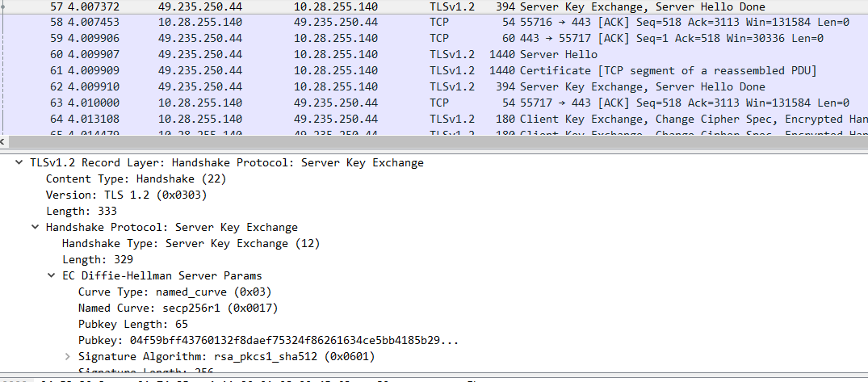Viewport: 868px width, 382px height.
Task: Select the Curve Type: named_curve field
Action: [174, 292]
